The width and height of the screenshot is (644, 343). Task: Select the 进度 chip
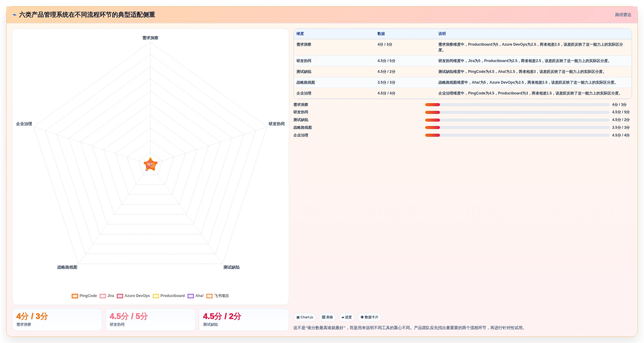[x=347, y=317]
